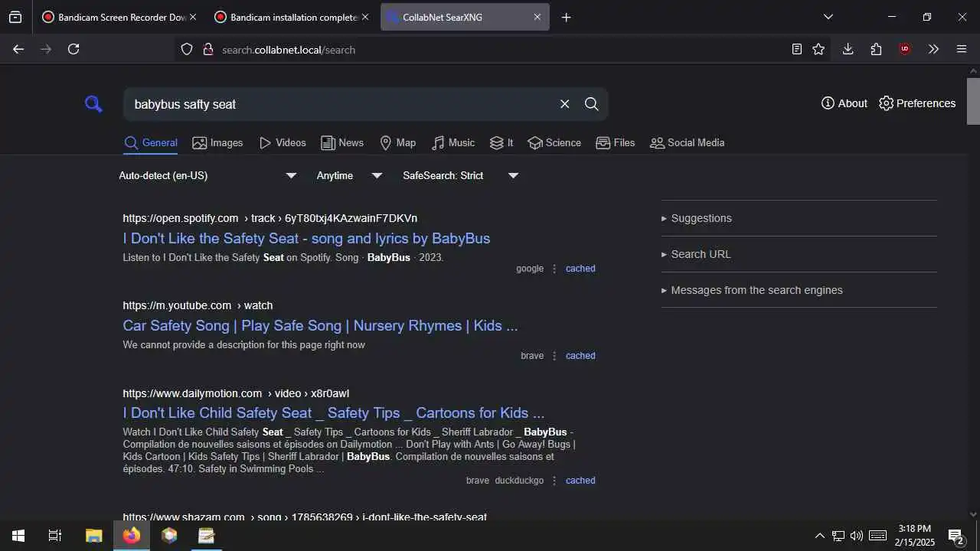Viewport: 980px width, 551px height.
Task: Switch to the It tab
Action: 501,143
